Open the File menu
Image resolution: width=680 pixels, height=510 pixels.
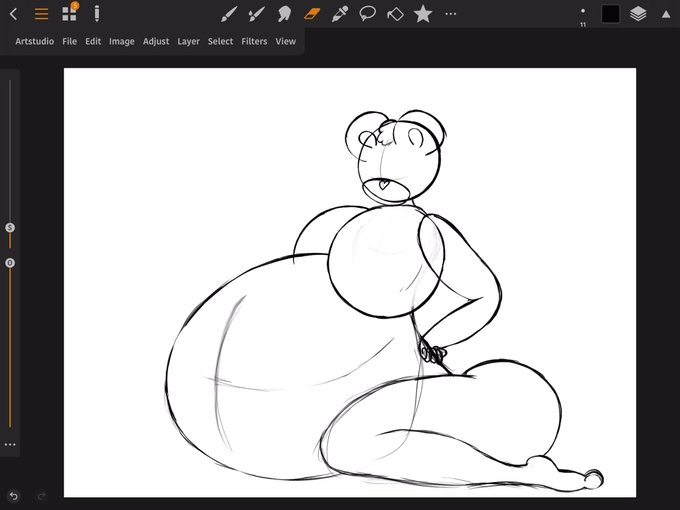point(69,41)
